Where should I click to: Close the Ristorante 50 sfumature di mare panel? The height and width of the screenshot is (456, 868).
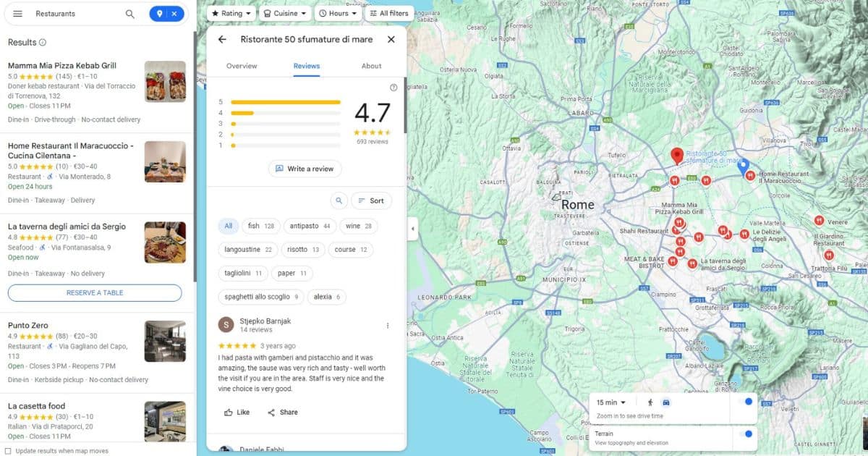(x=391, y=40)
